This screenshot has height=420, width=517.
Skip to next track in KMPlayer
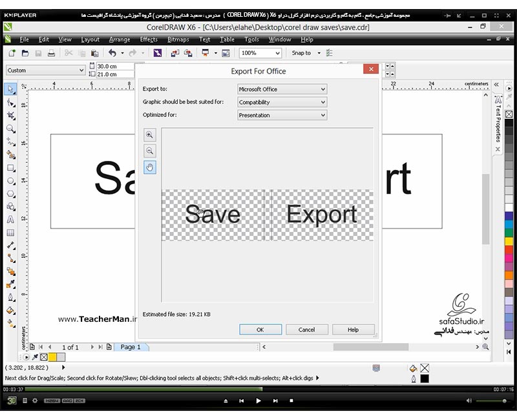tap(275, 401)
